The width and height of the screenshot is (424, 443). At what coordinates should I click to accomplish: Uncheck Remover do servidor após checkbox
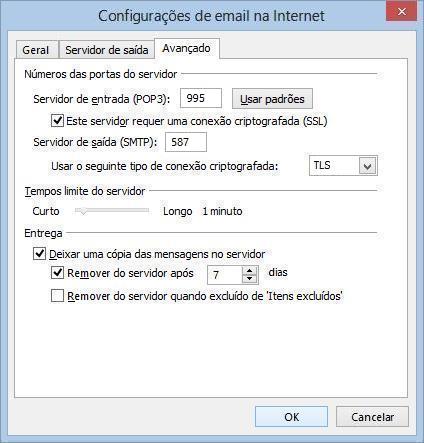[x=57, y=273]
